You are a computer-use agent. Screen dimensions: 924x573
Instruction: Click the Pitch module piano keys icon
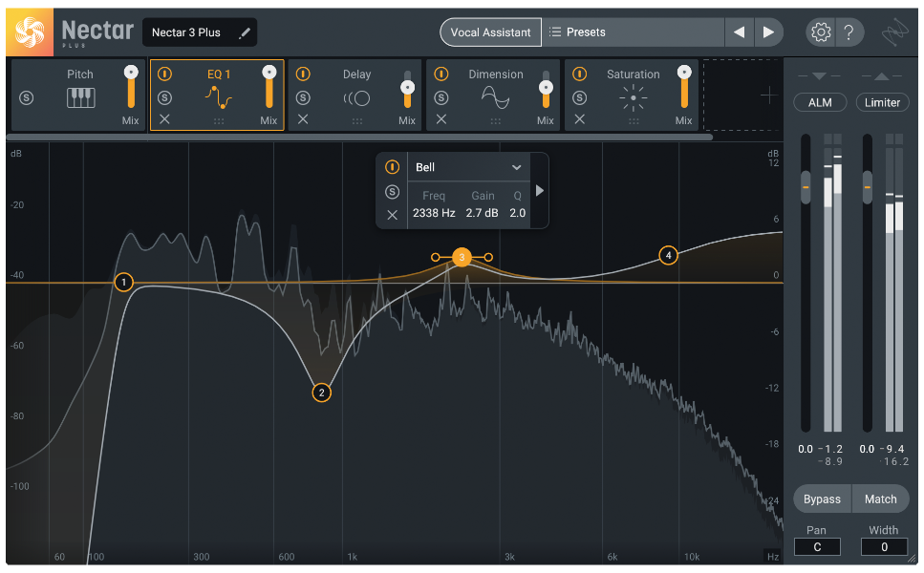pos(80,97)
